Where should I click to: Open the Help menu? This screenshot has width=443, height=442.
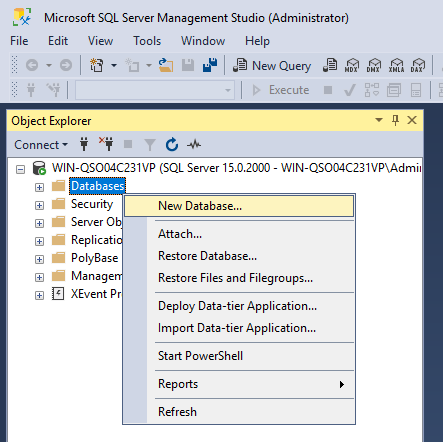[x=257, y=41]
